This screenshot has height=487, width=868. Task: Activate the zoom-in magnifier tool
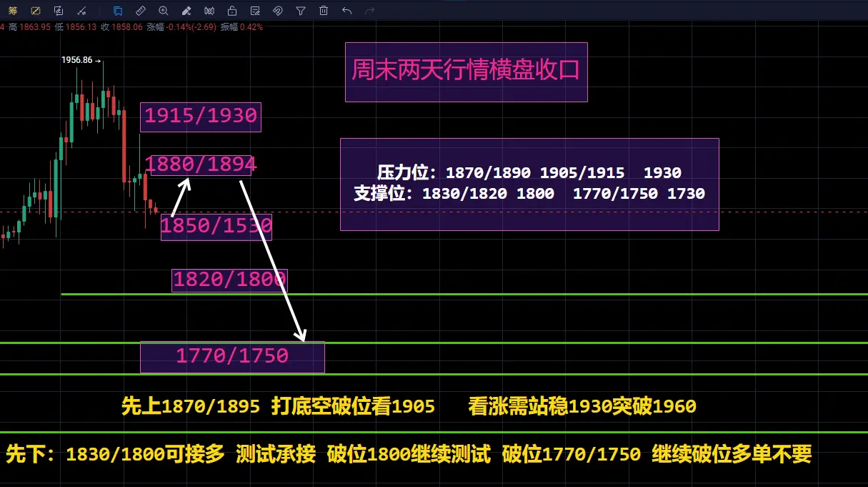point(163,11)
